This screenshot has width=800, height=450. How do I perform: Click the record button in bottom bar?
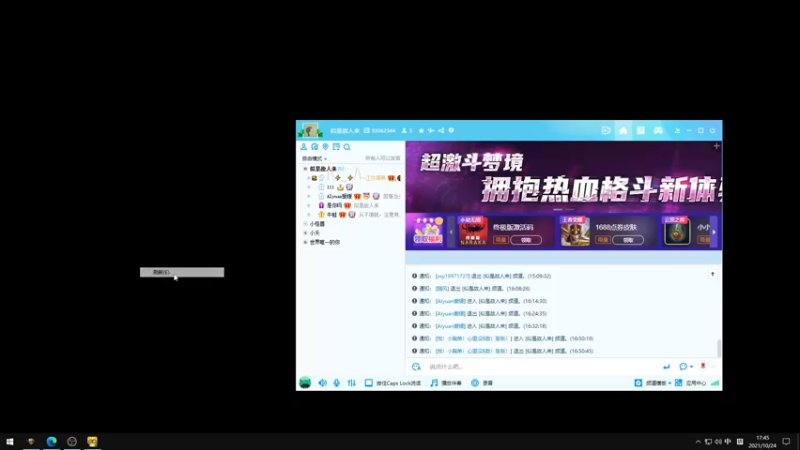click(482, 383)
